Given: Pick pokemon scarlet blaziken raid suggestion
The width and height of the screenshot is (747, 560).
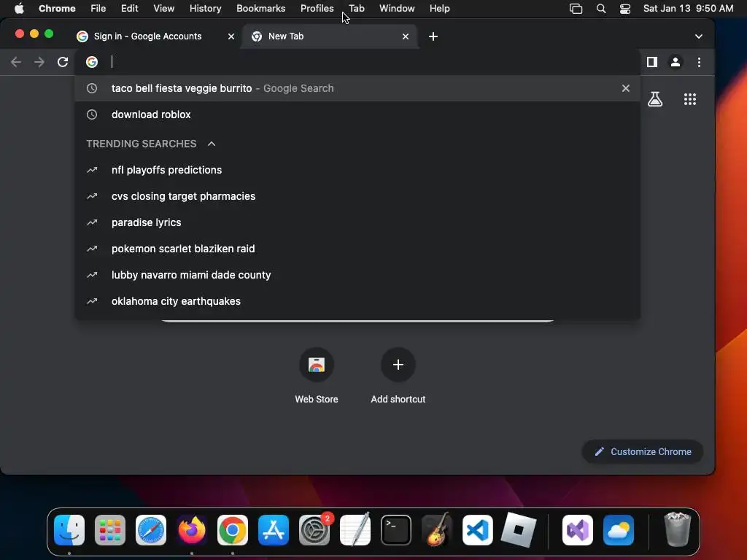Looking at the screenshot, I should [x=357, y=249].
